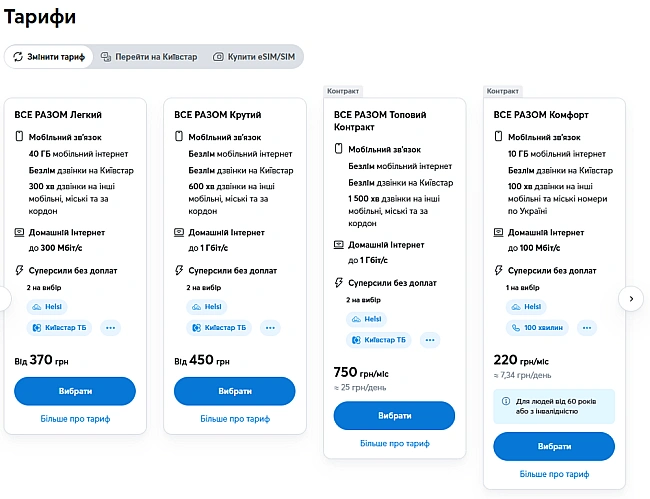Expand more superpowers in Легкий card
This screenshot has width=650, height=499.
pyautogui.click(x=111, y=327)
